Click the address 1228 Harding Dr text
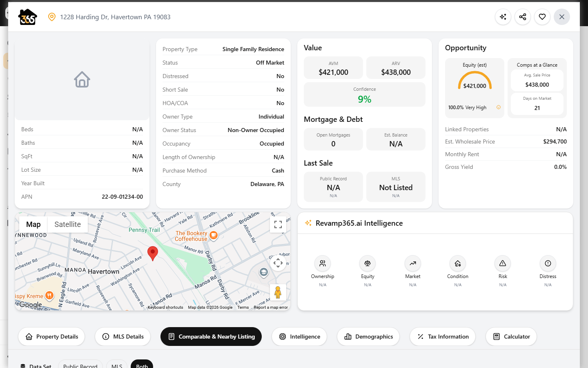 point(115,17)
